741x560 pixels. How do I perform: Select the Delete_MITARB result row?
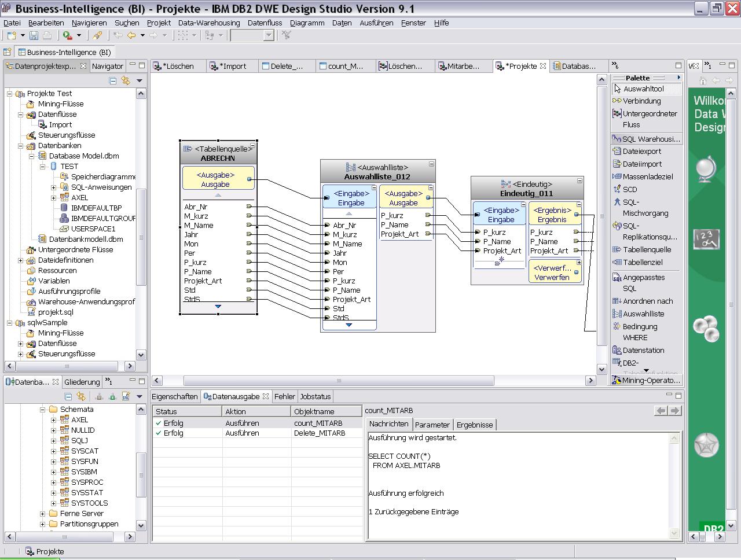319,433
